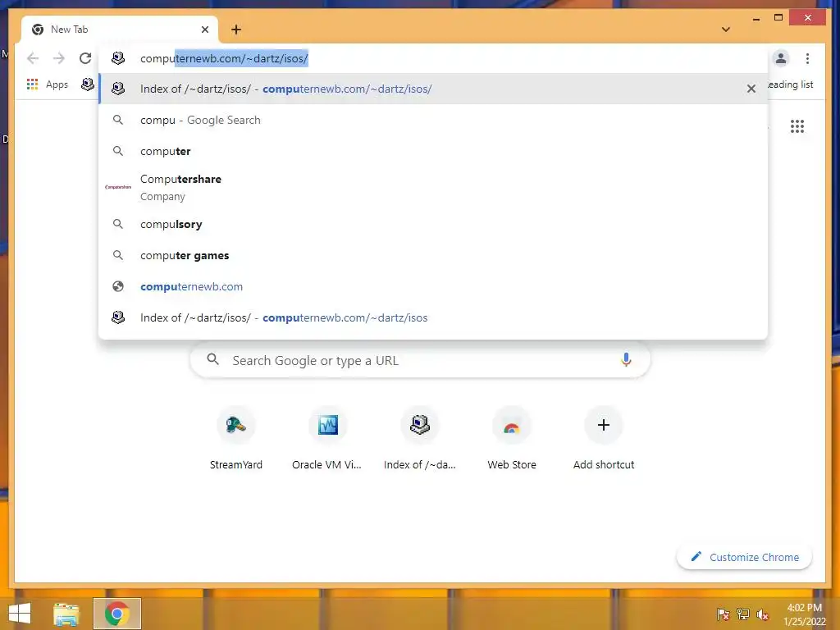Click the Chrome taskbar icon

coord(116,614)
